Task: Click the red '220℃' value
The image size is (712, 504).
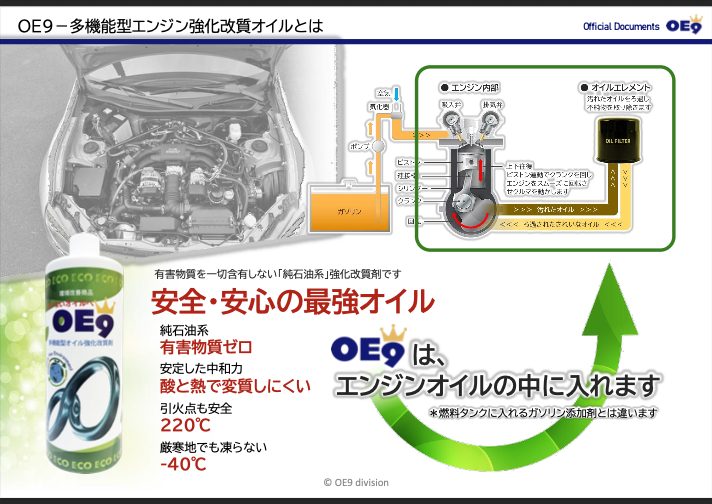Action: coord(185,425)
